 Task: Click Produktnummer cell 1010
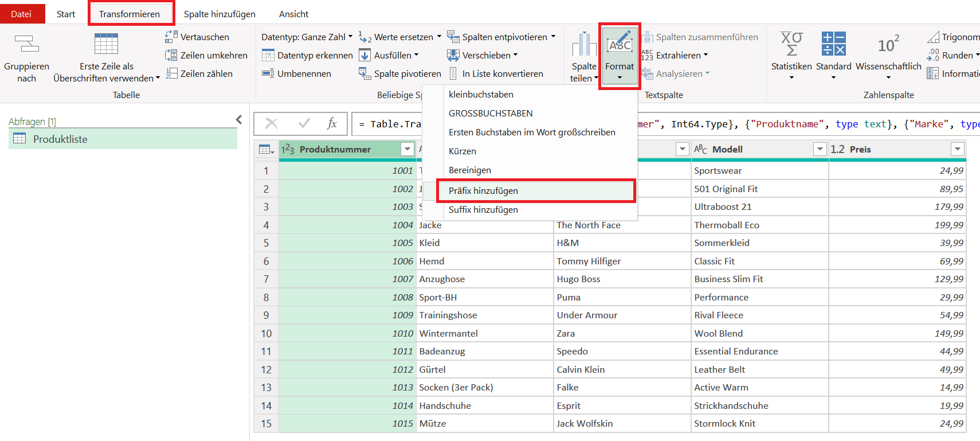347,333
